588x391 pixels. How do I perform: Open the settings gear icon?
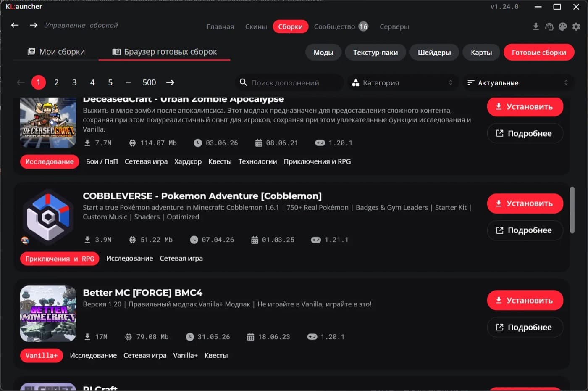click(x=576, y=26)
